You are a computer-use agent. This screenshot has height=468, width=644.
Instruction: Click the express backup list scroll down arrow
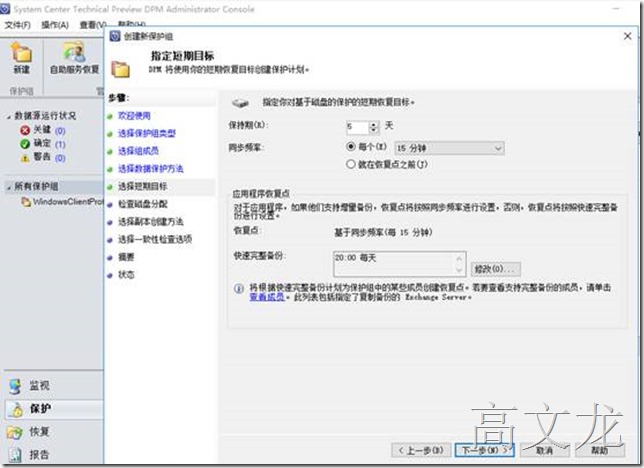coord(459,270)
